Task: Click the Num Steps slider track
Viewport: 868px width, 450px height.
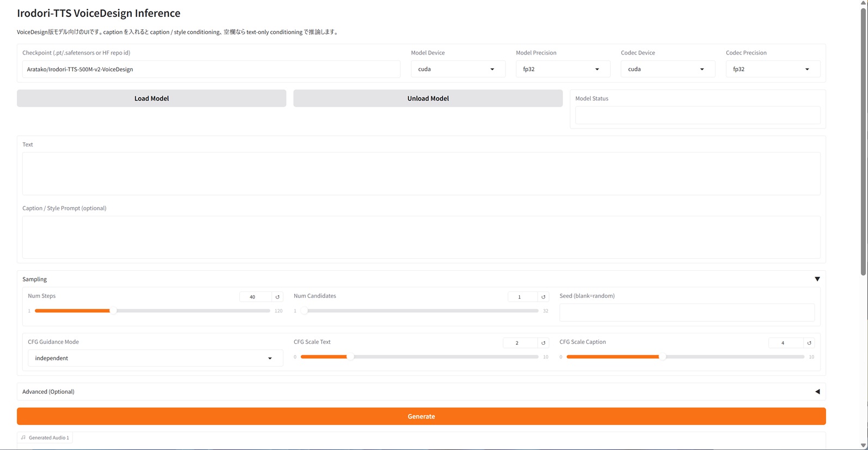Action: pos(191,311)
